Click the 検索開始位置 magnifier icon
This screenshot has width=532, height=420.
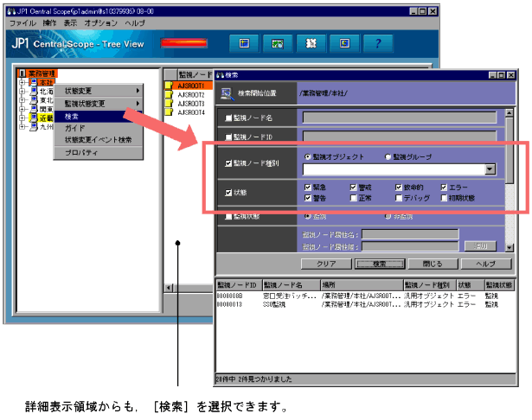click(x=228, y=94)
